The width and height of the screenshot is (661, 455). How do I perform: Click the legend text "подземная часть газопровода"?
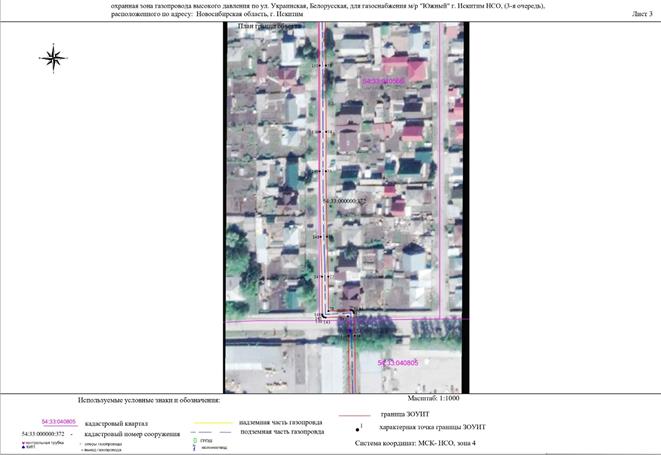pyautogui.click(x=282, y=432)
